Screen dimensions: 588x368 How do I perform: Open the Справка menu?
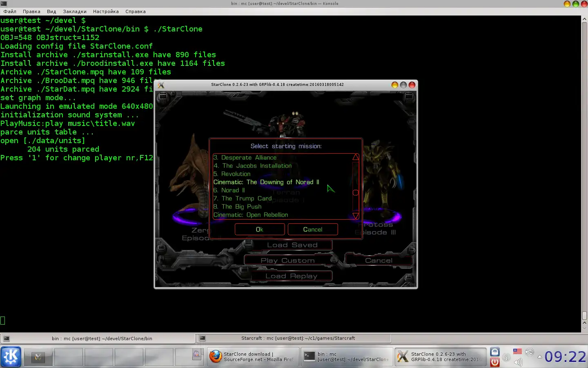pyautogui.click(x=136, y=11)
